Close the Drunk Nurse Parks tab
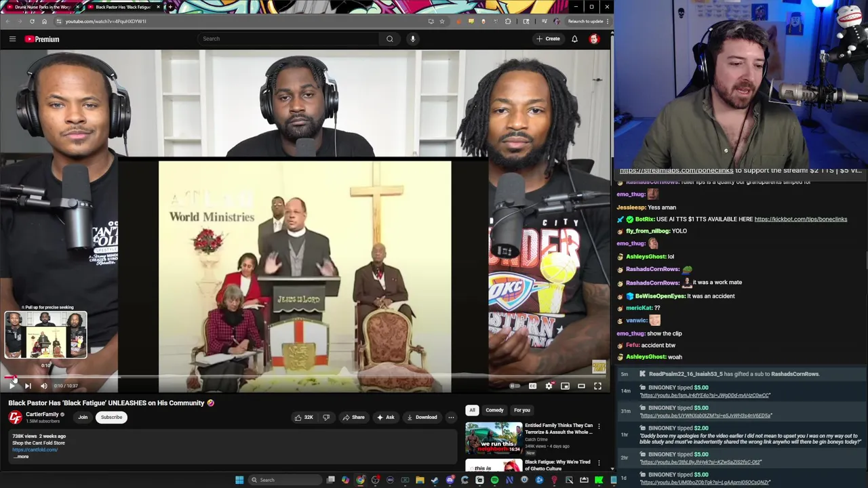 point(77,7)
